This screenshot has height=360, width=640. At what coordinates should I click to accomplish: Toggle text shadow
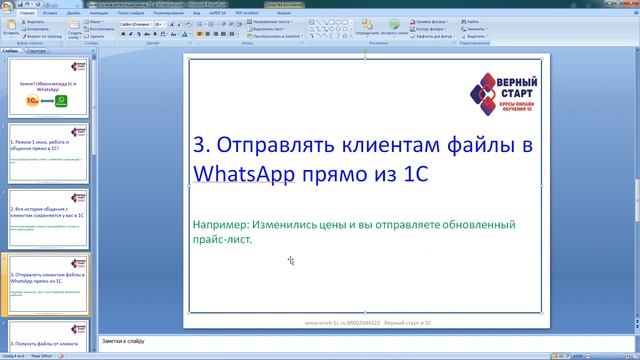pos(155,34)
